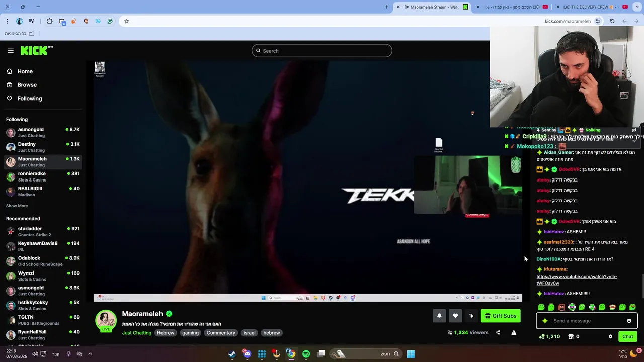Click the KICK logo
The image size is (644, 362).
tap(37, 50)
